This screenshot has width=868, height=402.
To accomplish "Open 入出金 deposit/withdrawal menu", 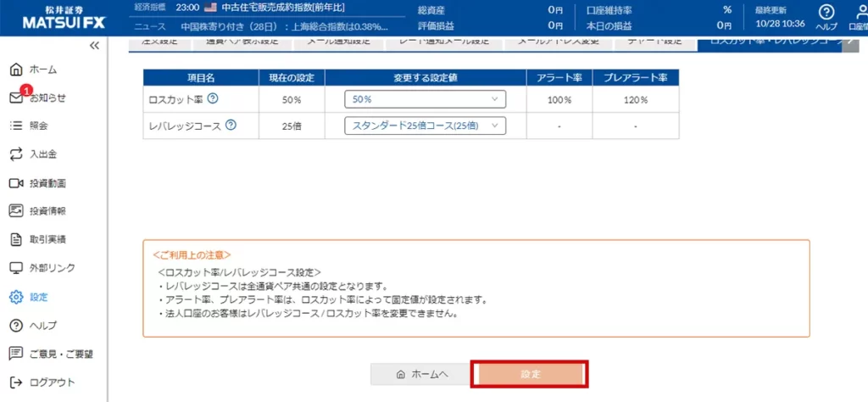I will point(33,154).
